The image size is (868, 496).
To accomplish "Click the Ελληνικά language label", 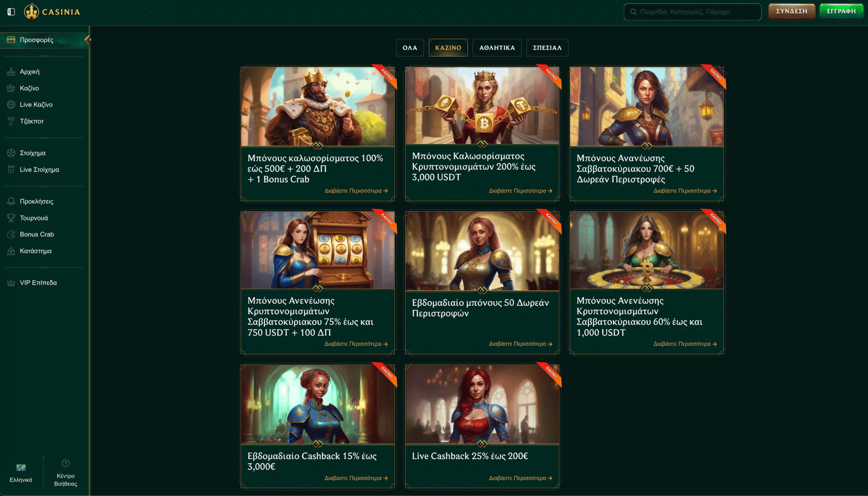I will tap(21, 480).
